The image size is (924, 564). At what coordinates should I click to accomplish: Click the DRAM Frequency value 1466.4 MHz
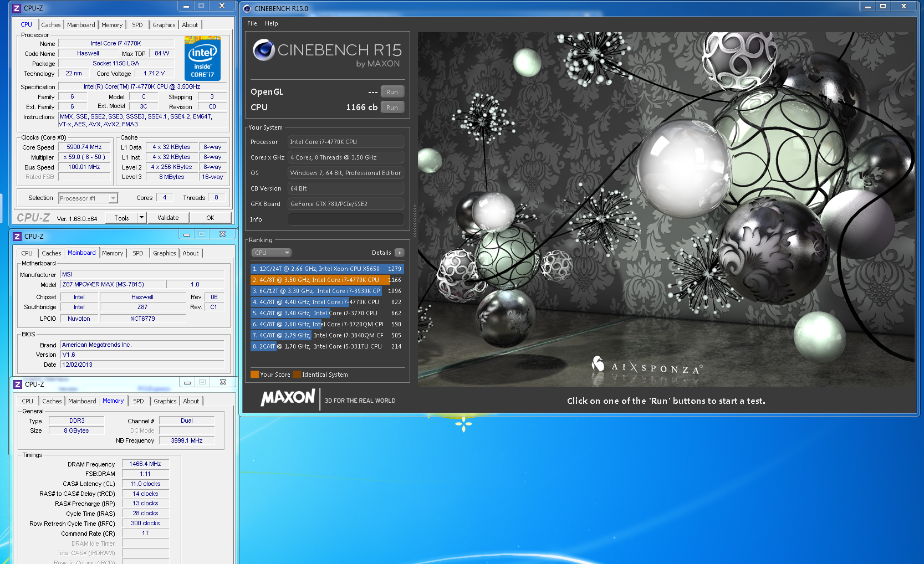[x=145, y=464]
